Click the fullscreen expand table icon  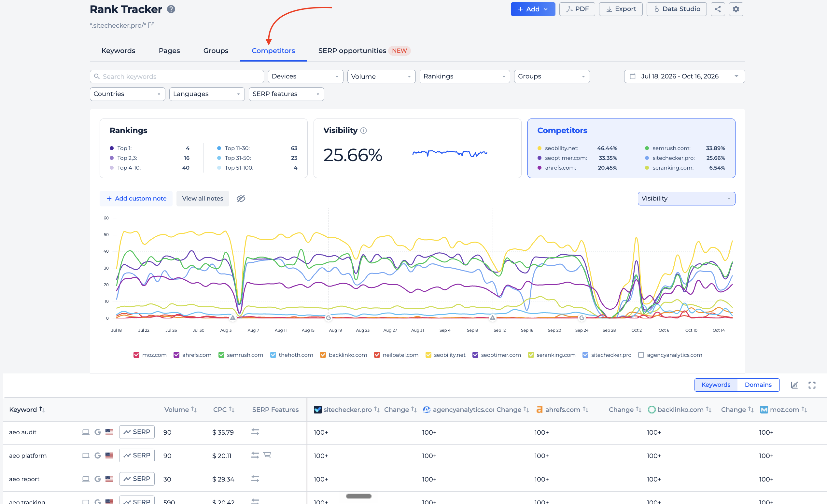coord(812,385)
